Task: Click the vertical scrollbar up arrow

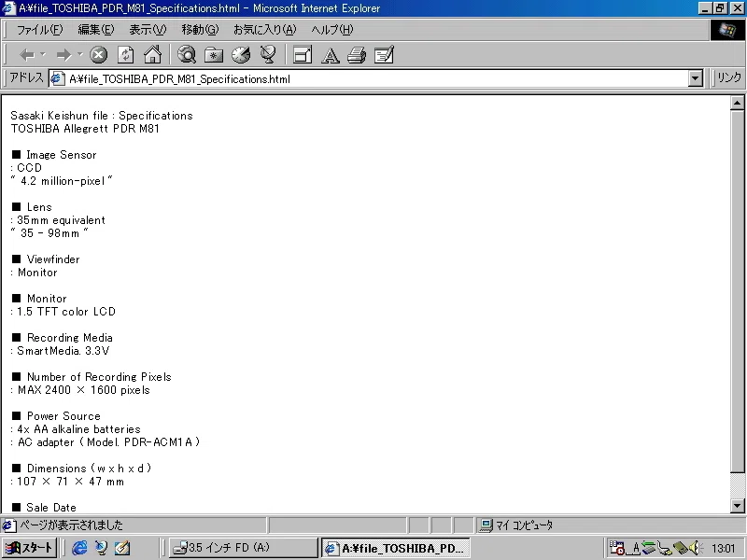Action: pos(737,103)
